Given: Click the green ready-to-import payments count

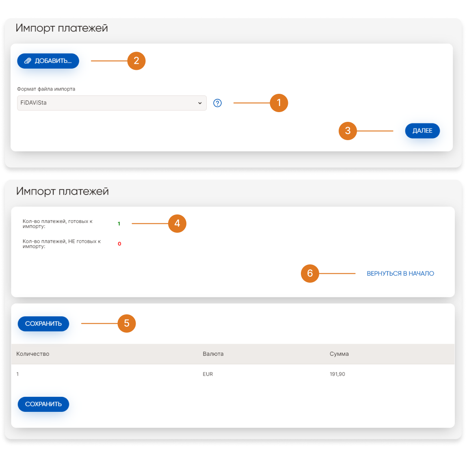Looking at the screenshot, I should tap(119, 224).
